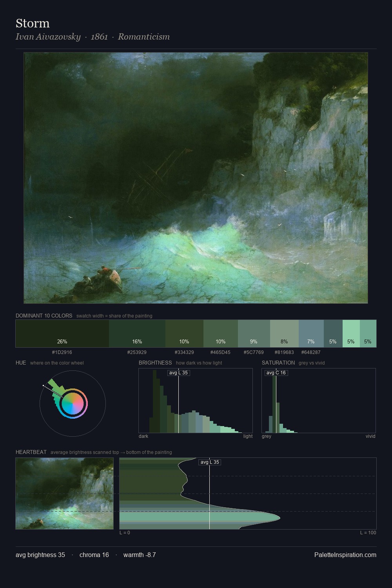This screenshot has width=392, height=588.
Task: Click the dark axis label
Action: click(143, 436)
